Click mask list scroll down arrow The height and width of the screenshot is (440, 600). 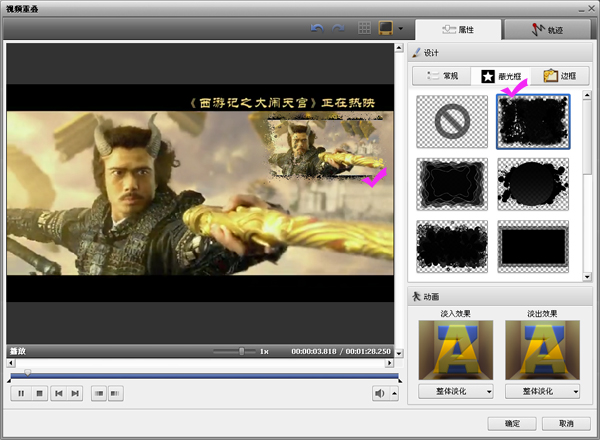pos(587,277)
